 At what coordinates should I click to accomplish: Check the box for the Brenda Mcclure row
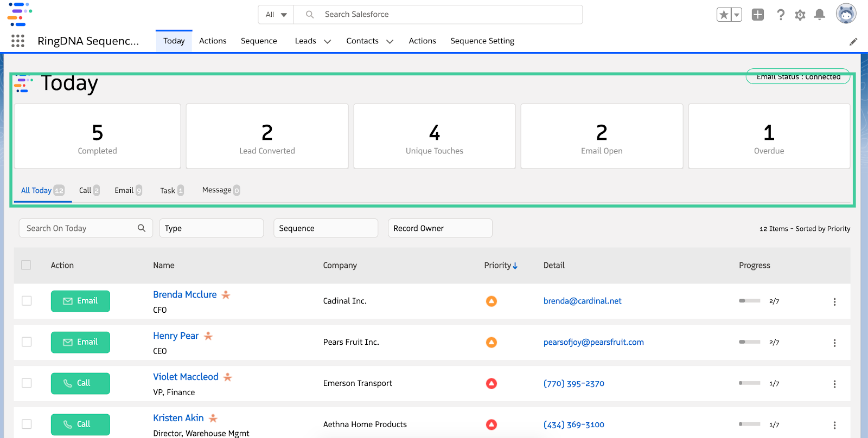point(27,301)
